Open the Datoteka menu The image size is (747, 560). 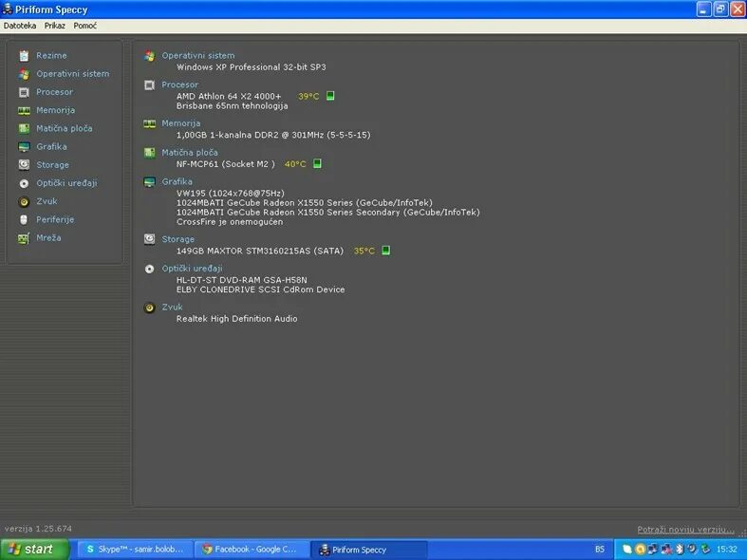coord(20,26)
